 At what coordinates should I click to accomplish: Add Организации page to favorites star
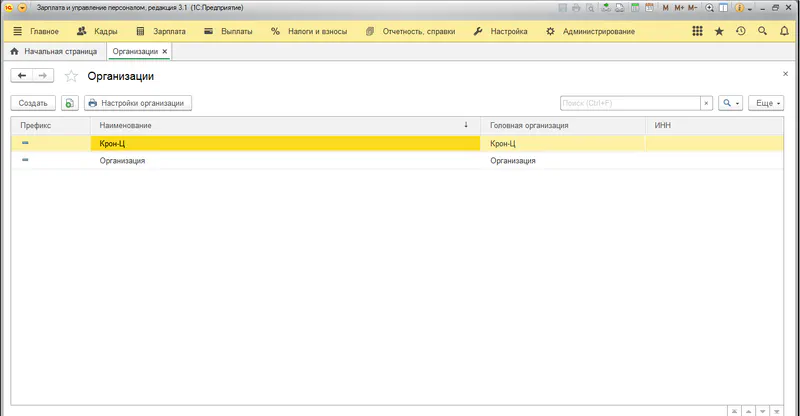(71, 76)
